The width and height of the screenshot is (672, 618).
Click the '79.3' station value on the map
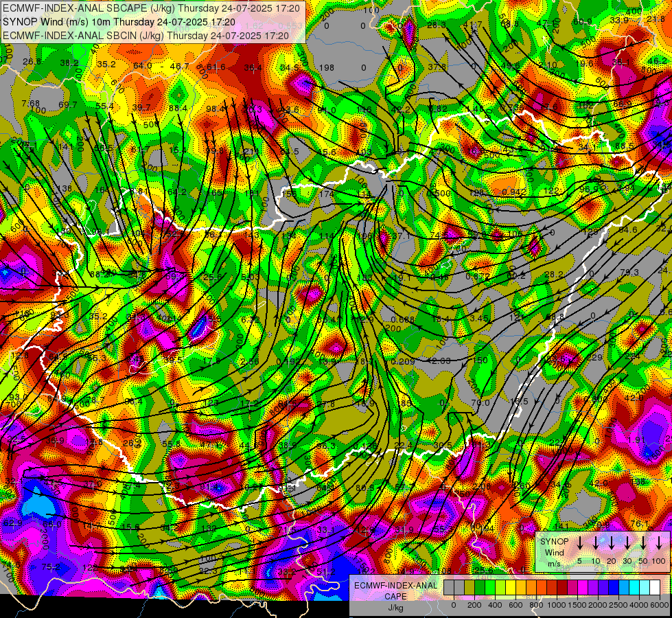coord(629,273)
